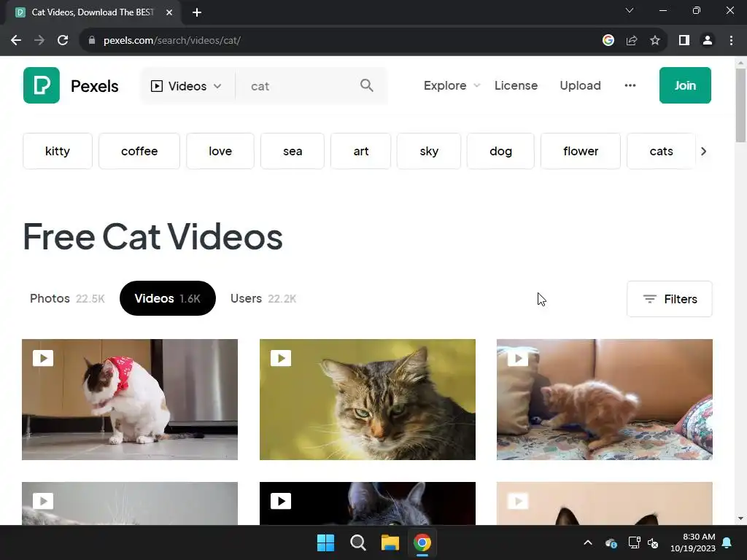Expand the Explore menu
The width and height of the screenshot is (747, 560).
(452, 85)
